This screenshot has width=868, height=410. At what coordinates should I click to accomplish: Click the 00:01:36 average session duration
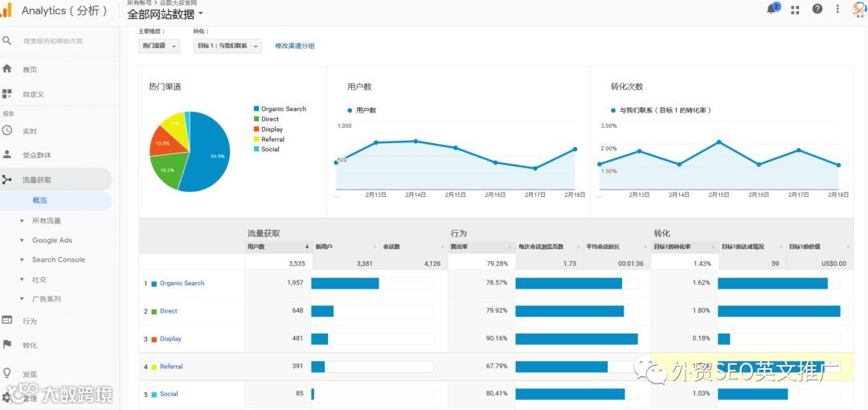tap(631, 264)
